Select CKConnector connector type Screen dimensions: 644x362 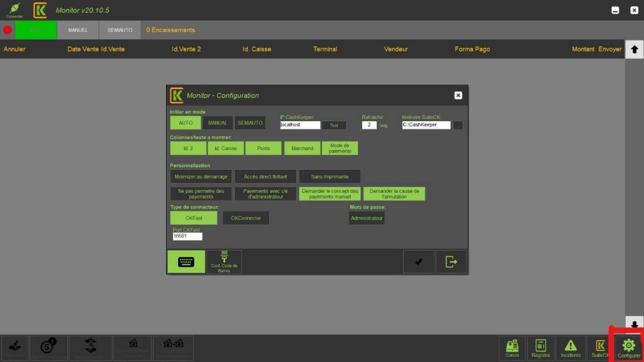pos(246,218)
